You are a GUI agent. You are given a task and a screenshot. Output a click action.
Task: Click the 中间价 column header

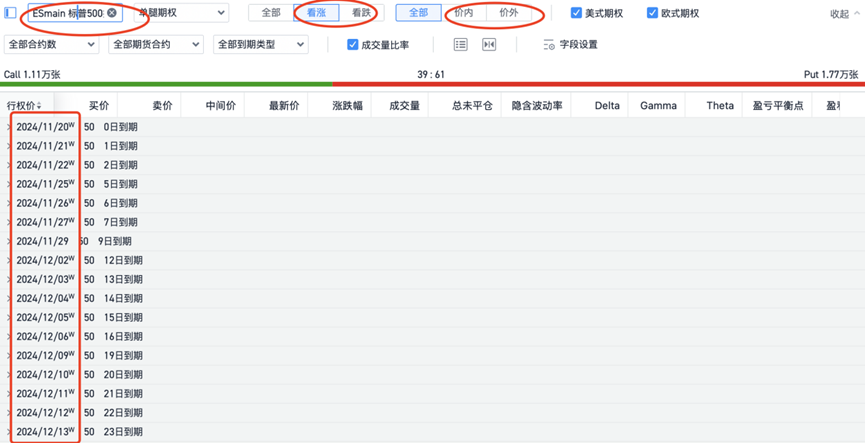(221, 106)
